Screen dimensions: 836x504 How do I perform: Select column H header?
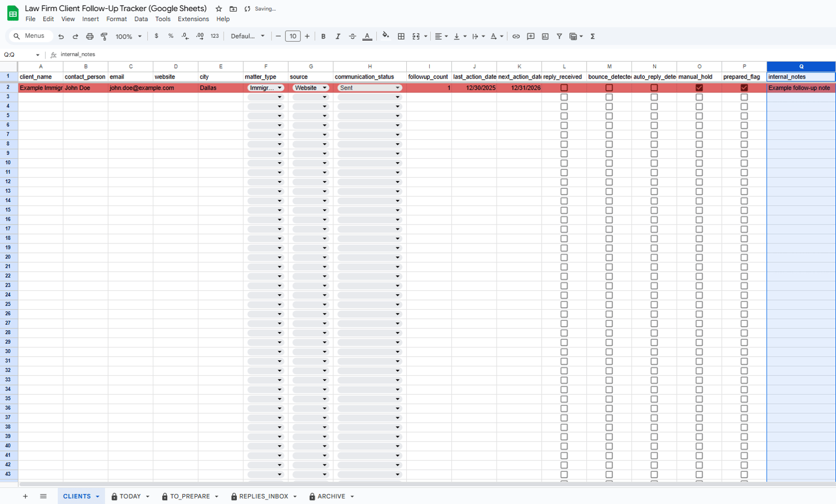370,66
